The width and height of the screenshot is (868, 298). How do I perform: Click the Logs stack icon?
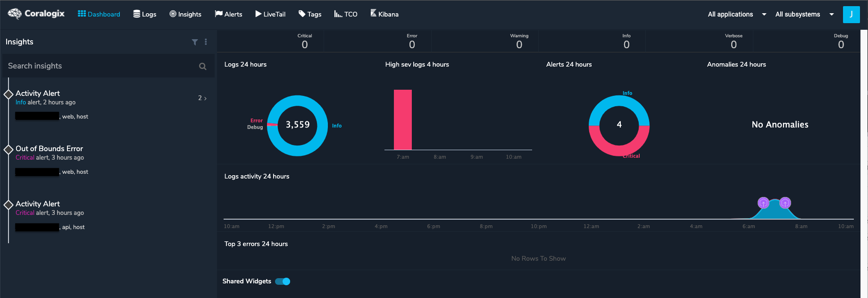(x=137, y=14)
